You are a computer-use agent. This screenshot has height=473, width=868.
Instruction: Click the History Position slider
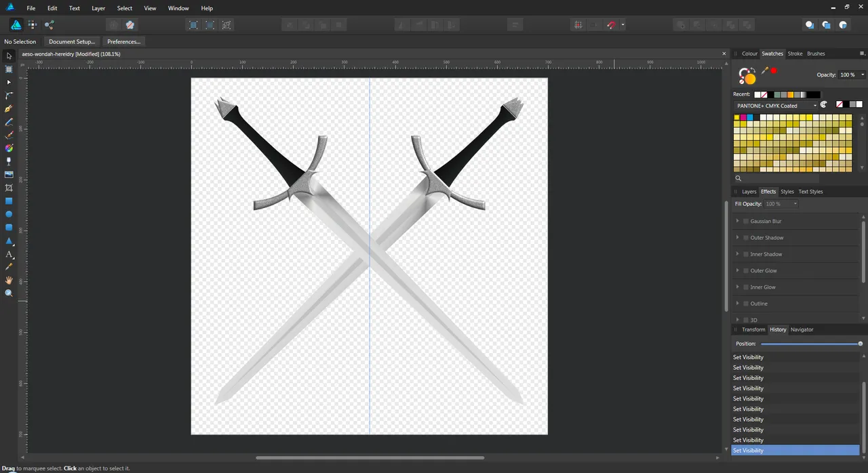811,344
